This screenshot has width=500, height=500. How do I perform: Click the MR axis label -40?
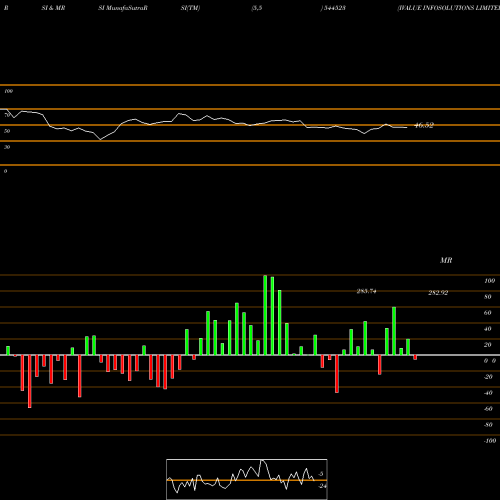(x=488, y=393)
